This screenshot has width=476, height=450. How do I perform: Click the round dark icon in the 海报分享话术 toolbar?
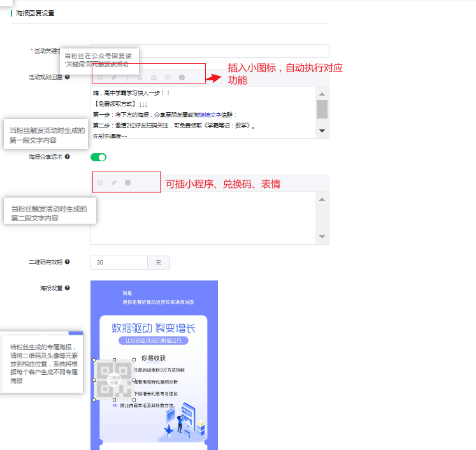click(128, 182)
